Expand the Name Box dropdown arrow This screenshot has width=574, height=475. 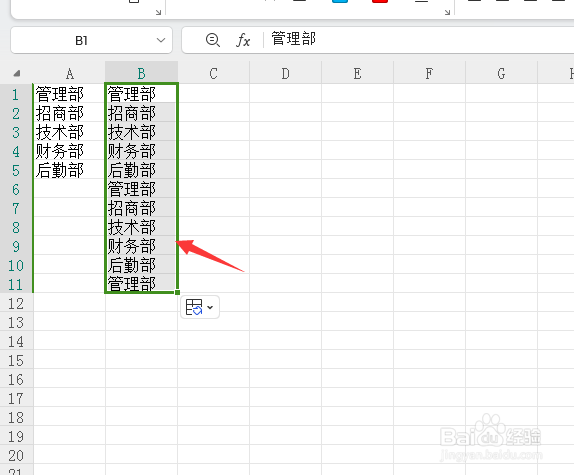click(x=161, y=40)
